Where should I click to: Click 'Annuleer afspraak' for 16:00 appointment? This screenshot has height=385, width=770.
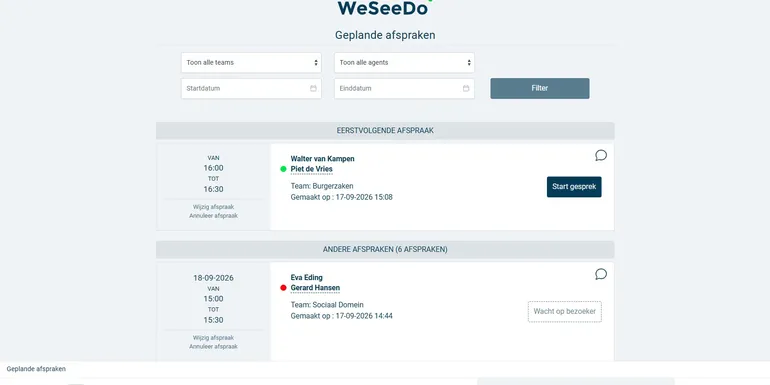pyautogui.click(x=214, y=216)
